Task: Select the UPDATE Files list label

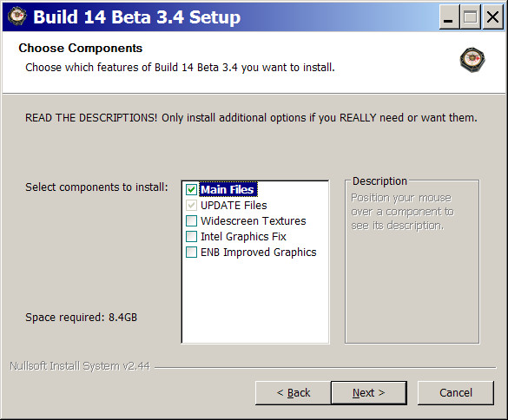Action: (234, 205)
